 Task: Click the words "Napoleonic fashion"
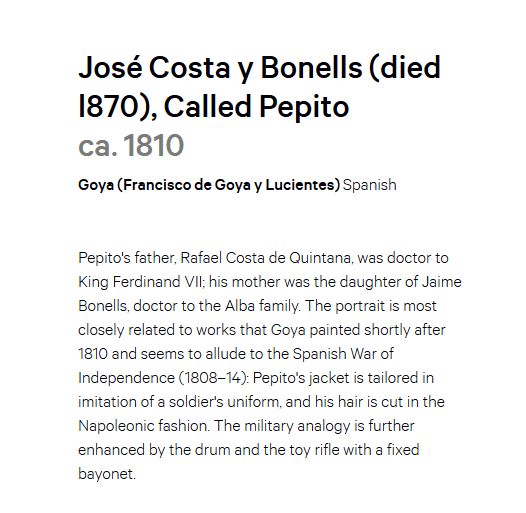(144, 426)
